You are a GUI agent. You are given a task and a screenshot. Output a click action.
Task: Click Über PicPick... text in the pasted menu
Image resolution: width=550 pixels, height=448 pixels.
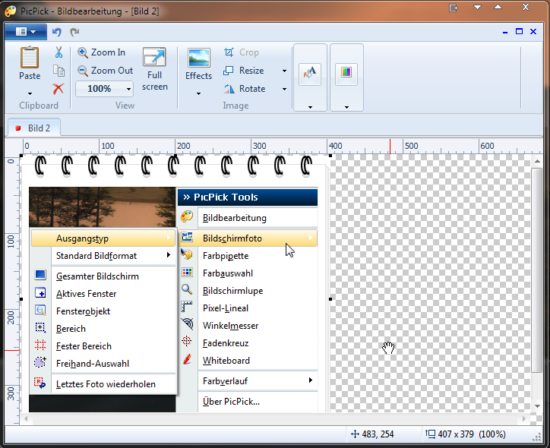coord(231,401)
